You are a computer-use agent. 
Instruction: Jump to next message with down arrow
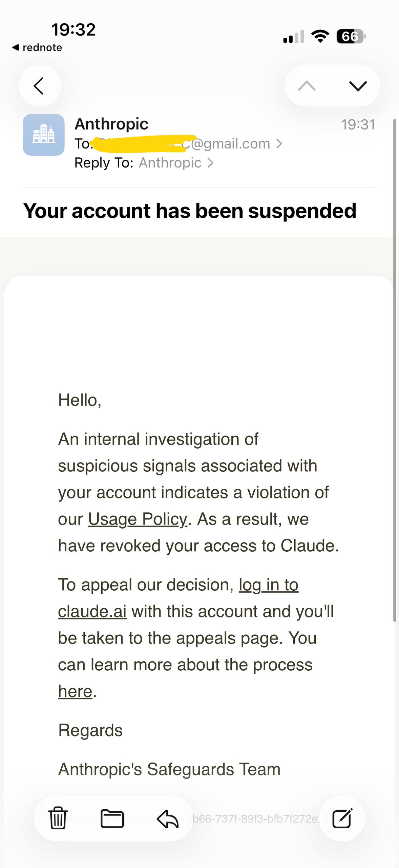pyautogui.click(x=358, y=86)
